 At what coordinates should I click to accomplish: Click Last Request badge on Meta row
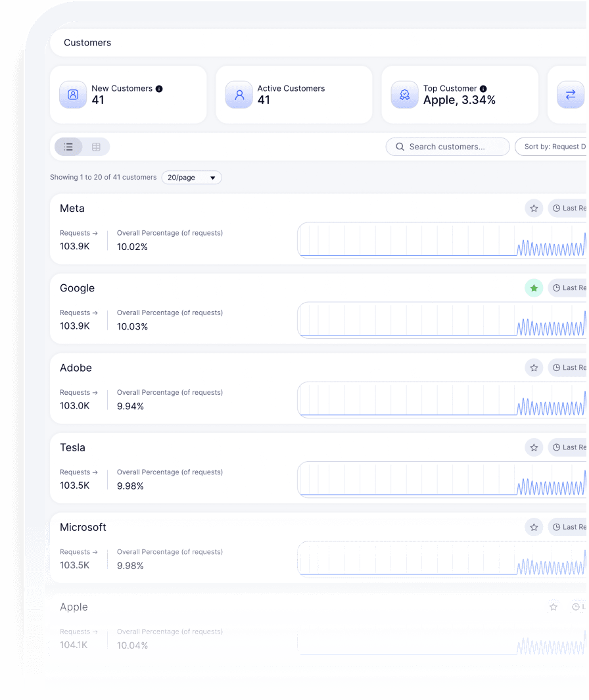tap(567, 209)
